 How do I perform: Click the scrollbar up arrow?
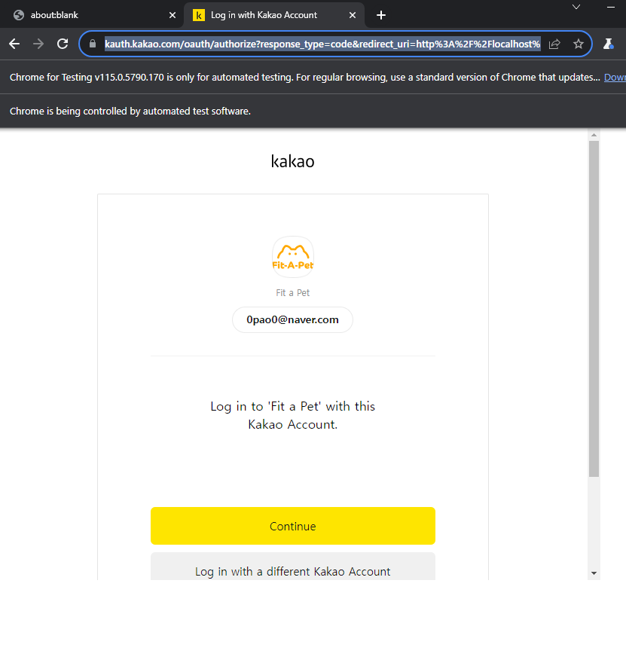[594, 135]
